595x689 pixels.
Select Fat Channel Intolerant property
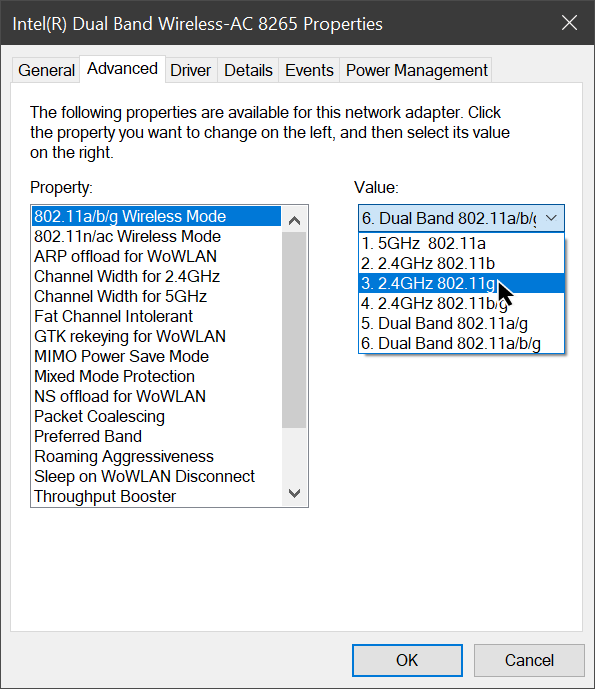pos(156,316)
